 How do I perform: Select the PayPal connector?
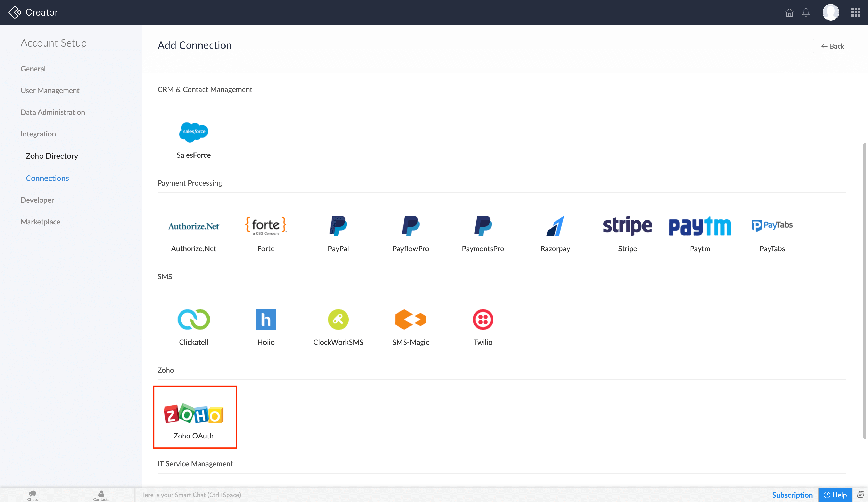(x=338, y=233)
